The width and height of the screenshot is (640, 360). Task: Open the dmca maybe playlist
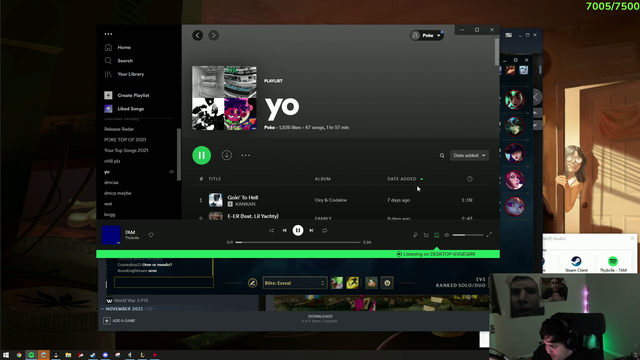pos(118,193)
